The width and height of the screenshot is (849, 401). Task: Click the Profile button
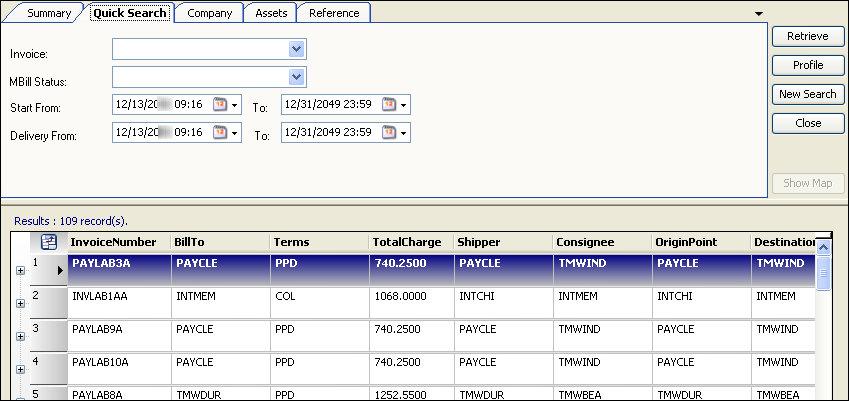point(807,65)
